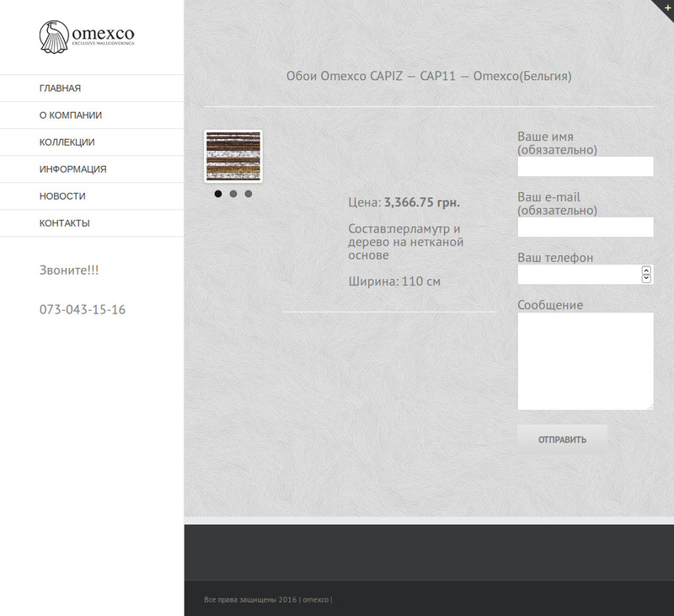Open the CAP11 wallpaper thumbnail
Screen dimensions: 674x616
coord(233,156)
